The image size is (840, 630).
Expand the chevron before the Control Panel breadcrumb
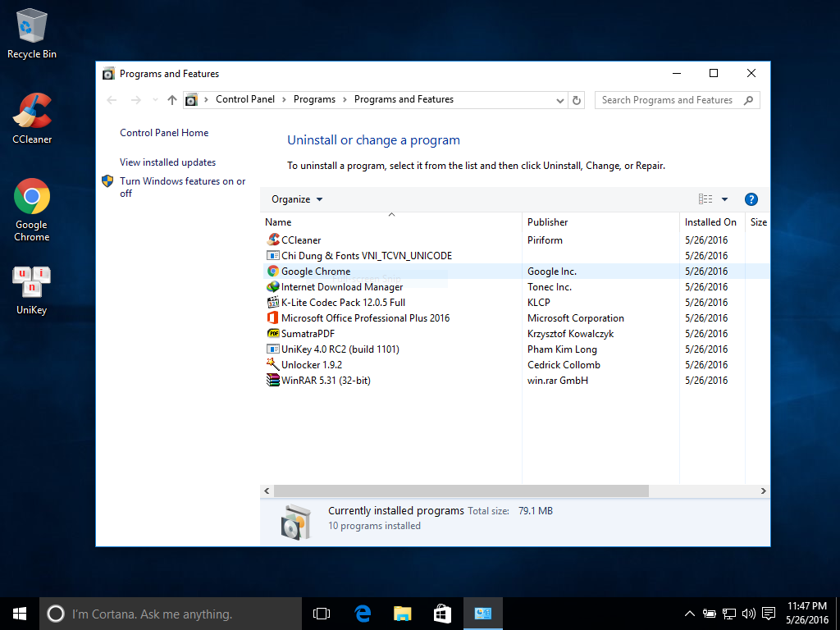pyautogui.click(x=206, y=99)
